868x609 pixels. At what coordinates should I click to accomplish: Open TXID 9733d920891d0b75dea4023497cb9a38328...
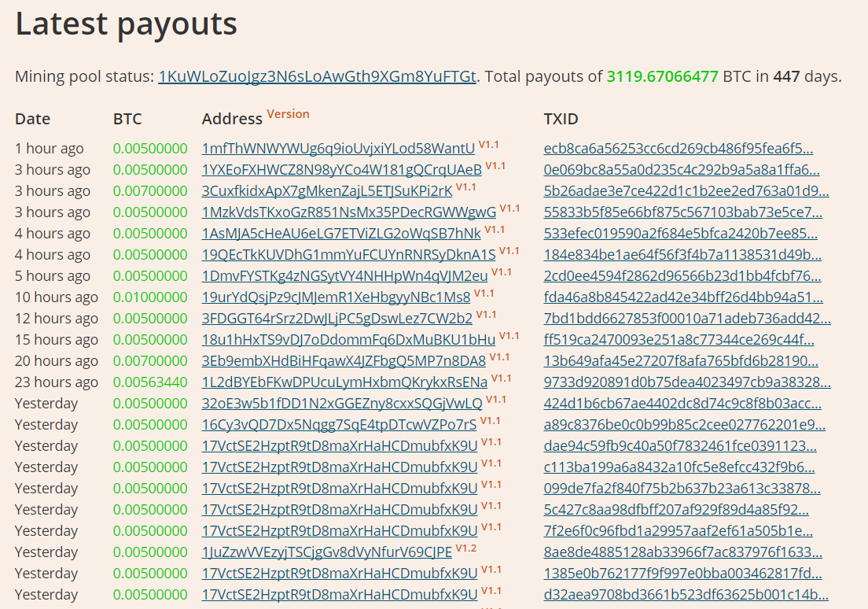pyautogui.click(x=687, y=382)
